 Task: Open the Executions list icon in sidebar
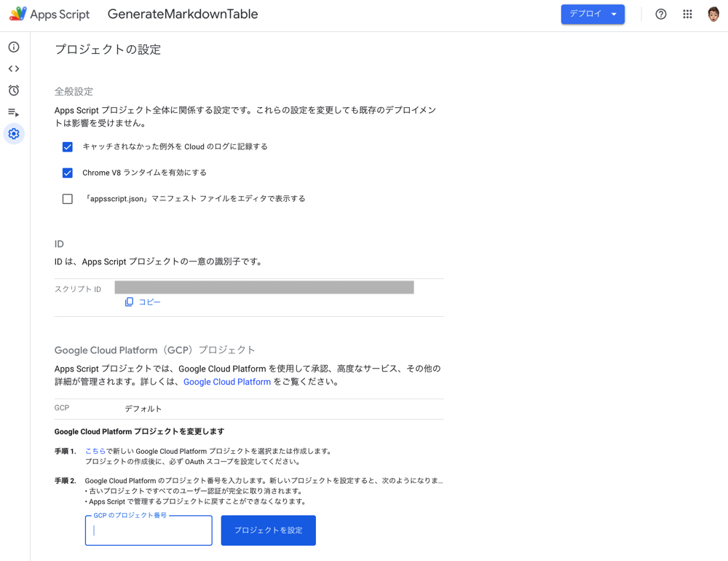(14, 112)
